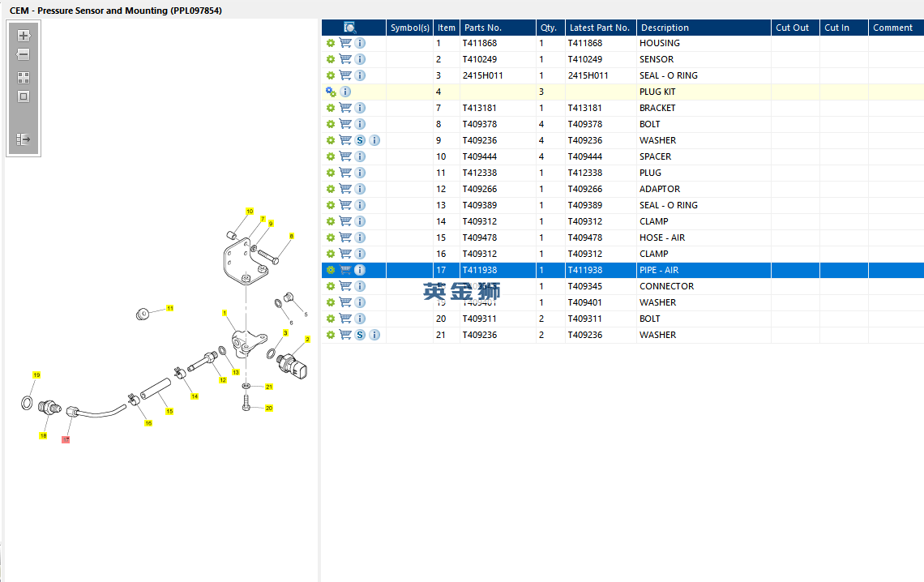Screen dimensions: 924x582
Task: Click gear icon for SEAL - O RING 2415H011
Action: coord(331,75)
